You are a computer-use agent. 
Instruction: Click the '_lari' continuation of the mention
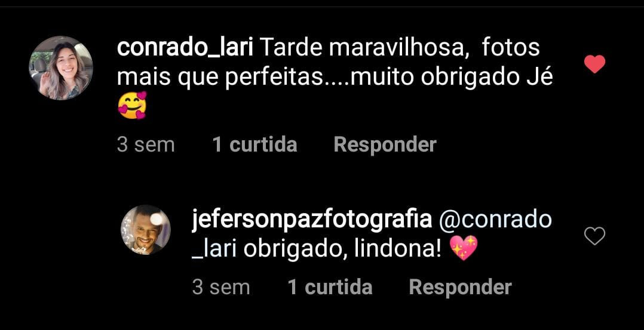pos(214,249)
